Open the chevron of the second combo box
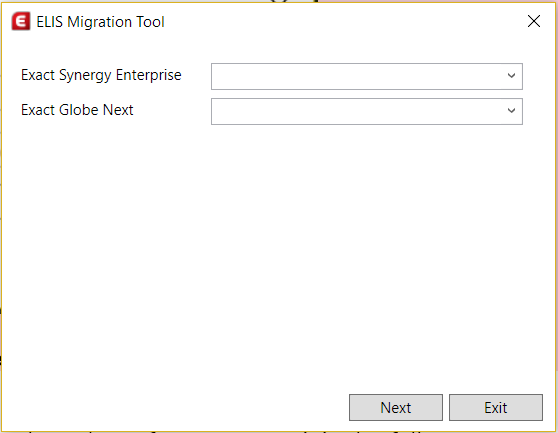The height and width of the screenshot is (433, 558). (511, 111)
